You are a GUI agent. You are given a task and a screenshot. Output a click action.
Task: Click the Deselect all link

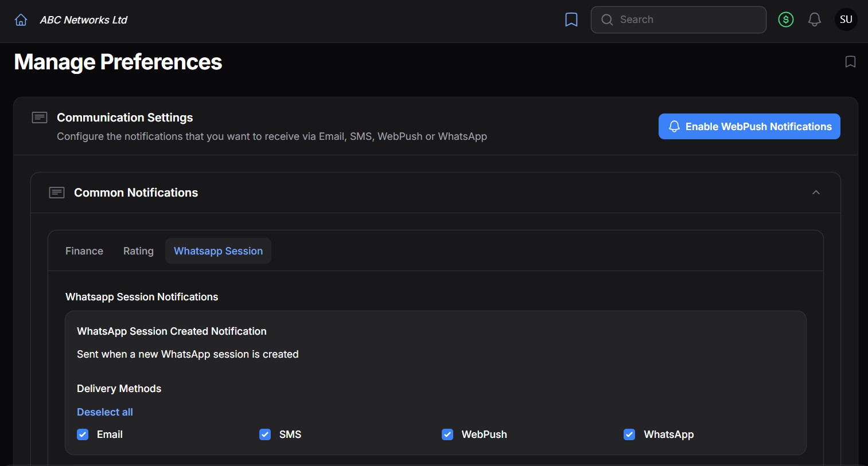(105, 412)
